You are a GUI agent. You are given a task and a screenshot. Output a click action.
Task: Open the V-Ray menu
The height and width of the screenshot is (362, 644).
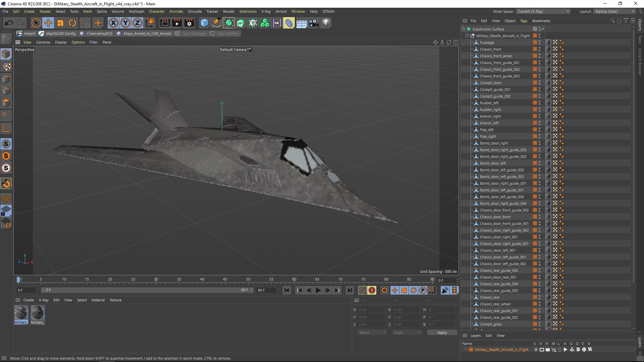(266, 11)
